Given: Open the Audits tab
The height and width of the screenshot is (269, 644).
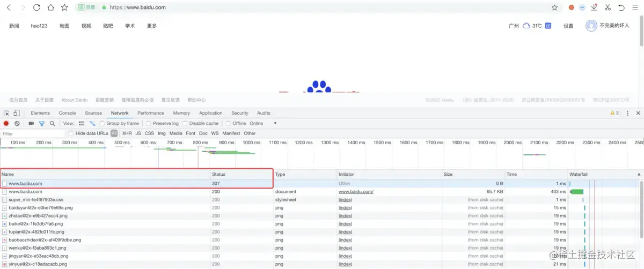Looking at the screenshot, I should tap(264, 113).
